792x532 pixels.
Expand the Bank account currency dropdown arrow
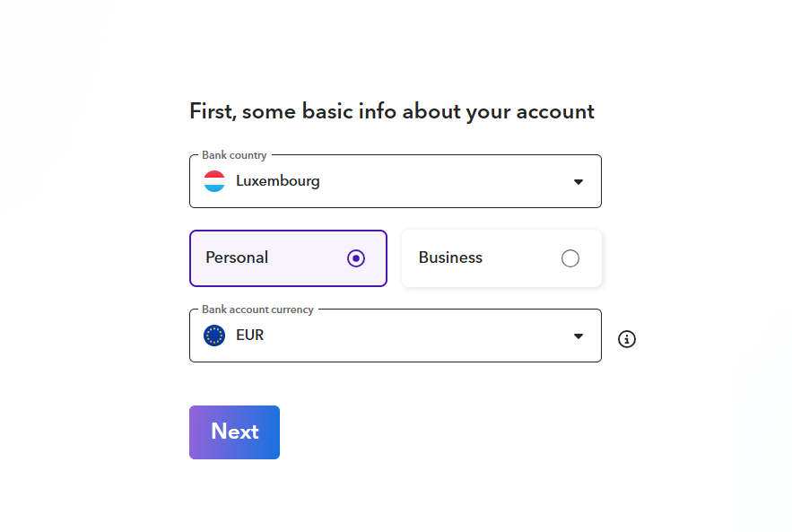[579, 336]
